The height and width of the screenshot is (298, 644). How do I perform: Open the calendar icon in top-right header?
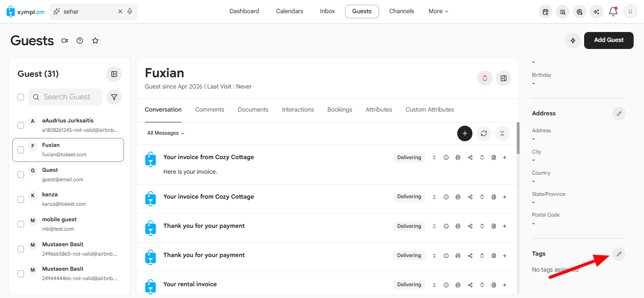[545, 12]
